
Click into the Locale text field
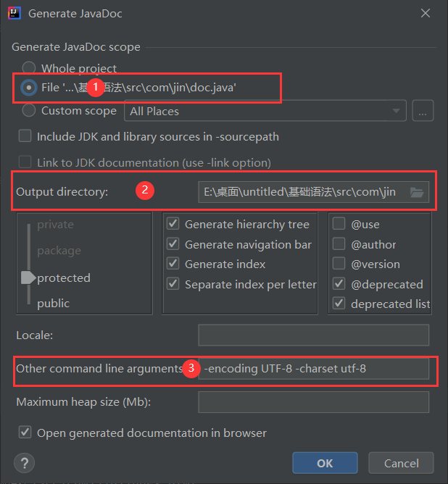click(x=313, y=335)
